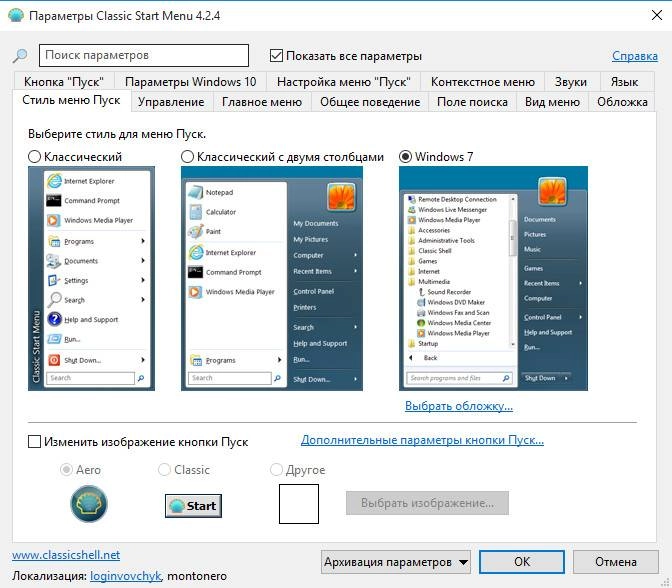This screenshot has height=588, width=672.
Task: Click the 'Отмена' button
Action: (x=616, y=562)
